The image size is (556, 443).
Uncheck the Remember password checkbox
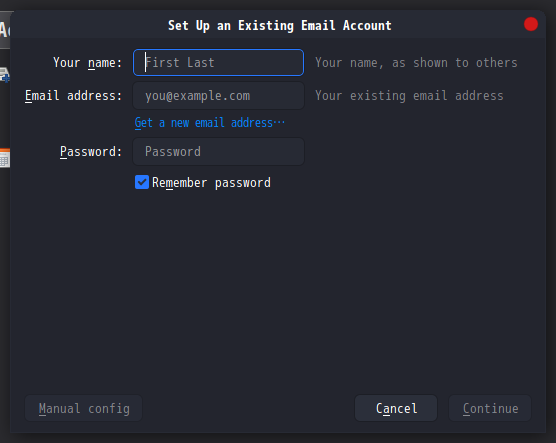click(x=142, y=182)
